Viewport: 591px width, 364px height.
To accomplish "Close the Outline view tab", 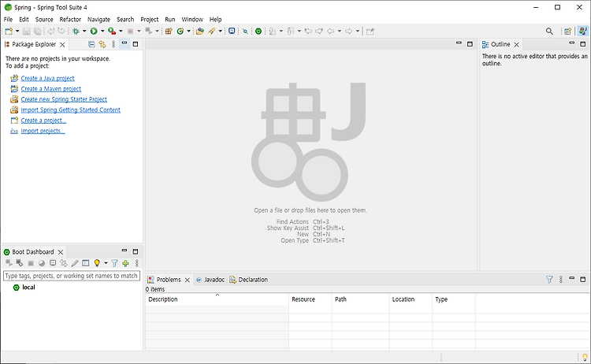I will 516,44.
